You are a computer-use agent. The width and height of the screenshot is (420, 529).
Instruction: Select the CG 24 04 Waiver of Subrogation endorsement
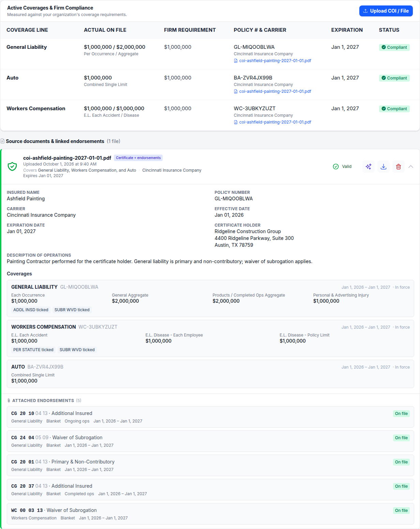coord(210,441)
